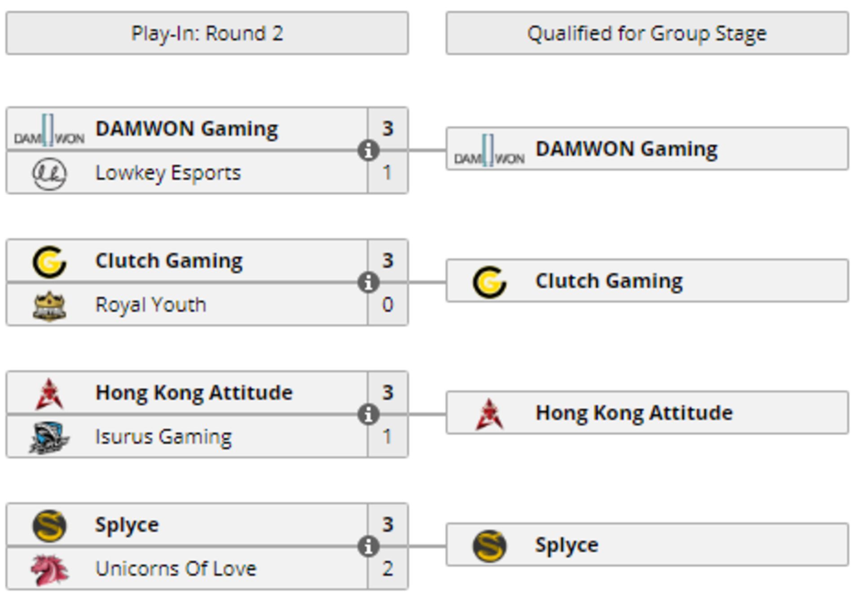
Task: Click DAMWON logo in qualified column
Action: [x=489, y=150]
